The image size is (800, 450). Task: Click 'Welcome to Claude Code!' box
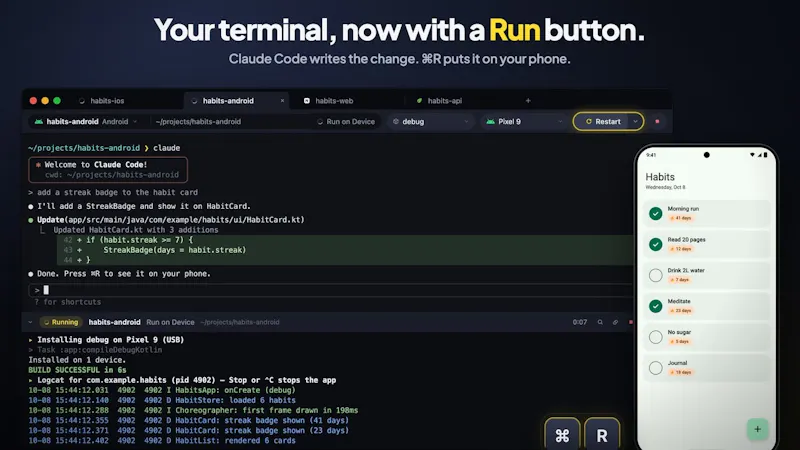pos(108,169)
